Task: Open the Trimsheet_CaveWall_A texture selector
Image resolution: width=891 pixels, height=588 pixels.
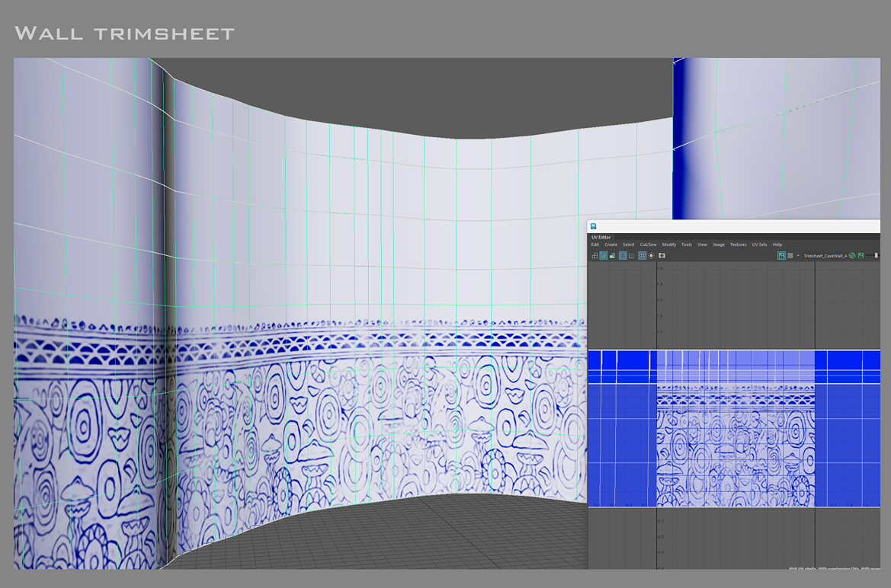Action: click(x=825, y=255)
